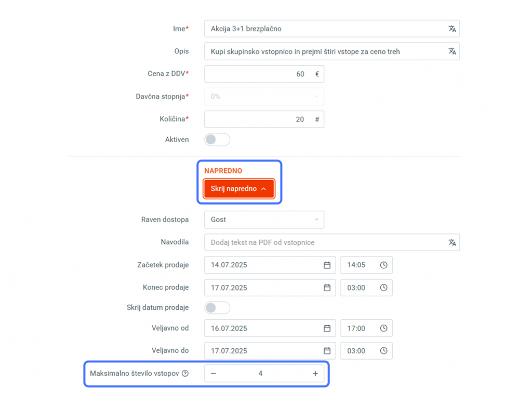Decrease maximum entries with minus button
Image resolution: width=532 pixels, height=398 pixels.
click(214, 373)
